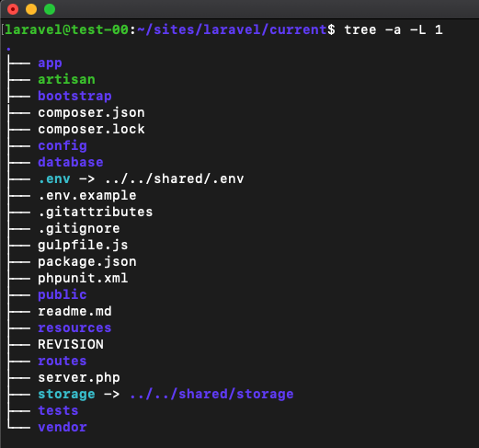Click the .env symlink entry
The width and height of the screenshot is (479, 448).
[54, 179]
